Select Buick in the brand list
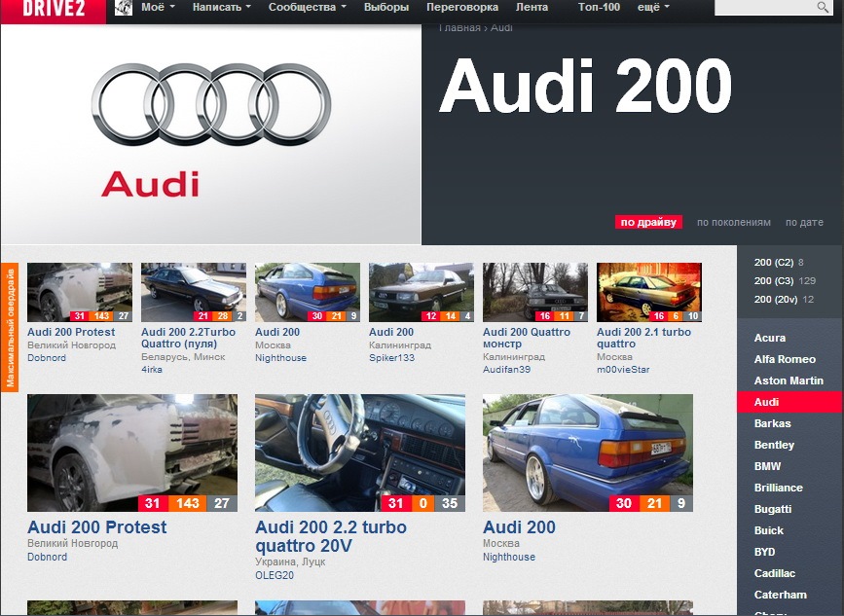 [769, 530]
